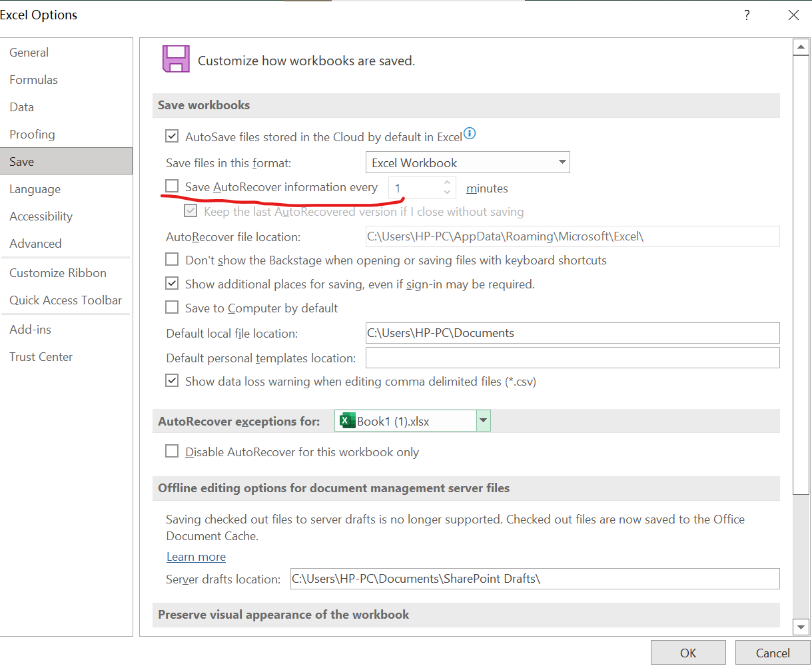Click the scrollbar down arrow
The height and width of the screenshot is (666, 812).
tap(801, 627)
